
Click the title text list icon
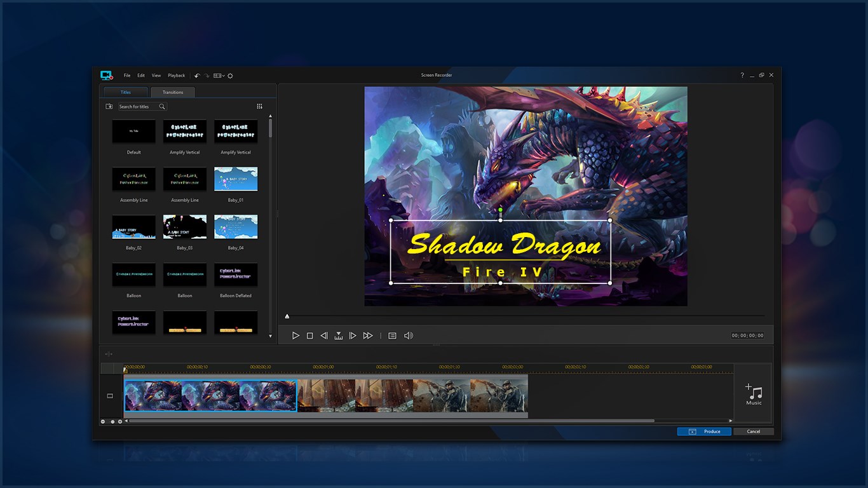[392, 335]
